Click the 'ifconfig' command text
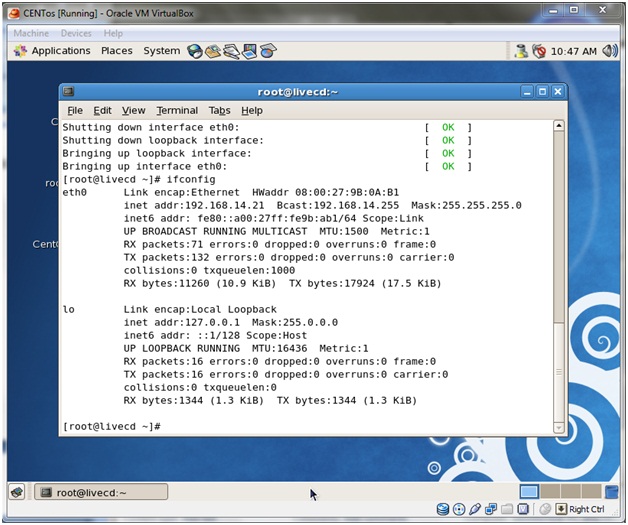This screenshot has height=525, width=628. [x=191, y=180]
